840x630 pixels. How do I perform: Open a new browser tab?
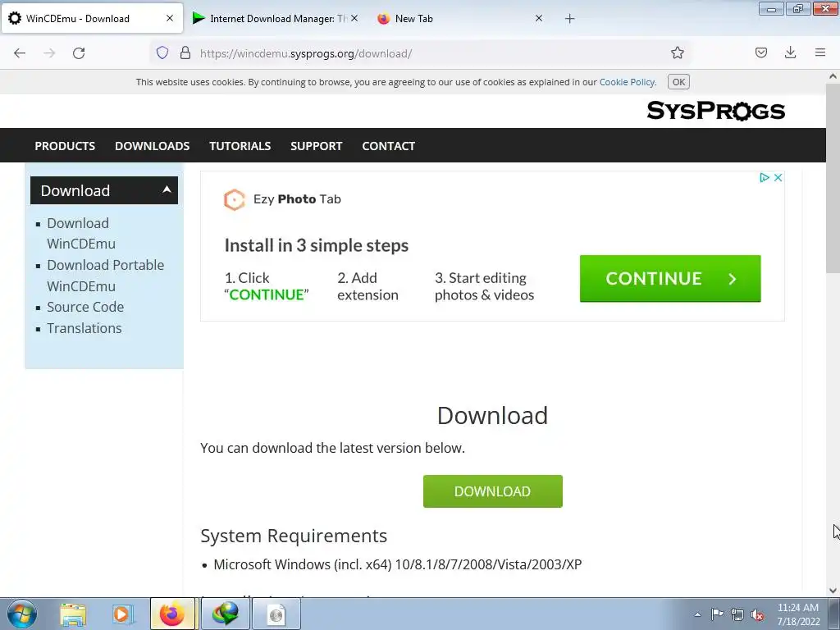pos(570,19)
